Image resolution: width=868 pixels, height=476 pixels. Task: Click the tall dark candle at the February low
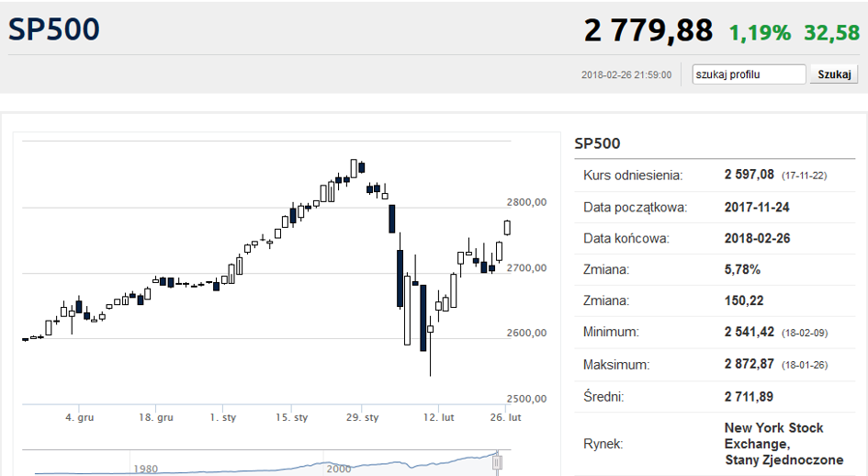pyautogui.click(x=423, y=318)
